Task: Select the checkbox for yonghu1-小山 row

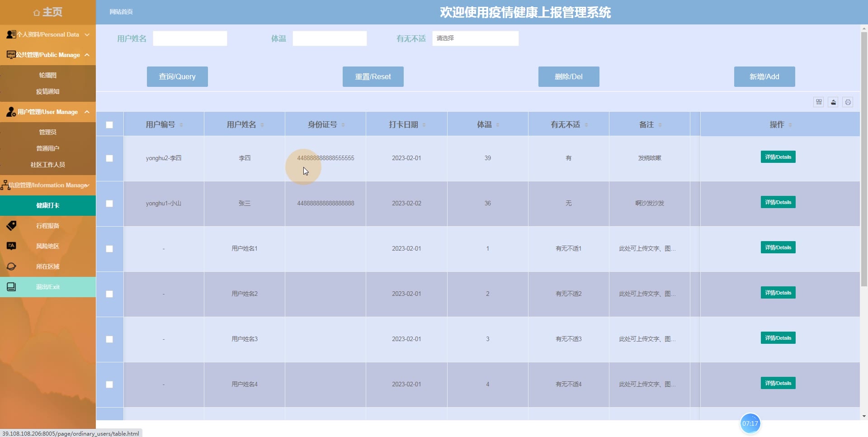Action: 109,204
